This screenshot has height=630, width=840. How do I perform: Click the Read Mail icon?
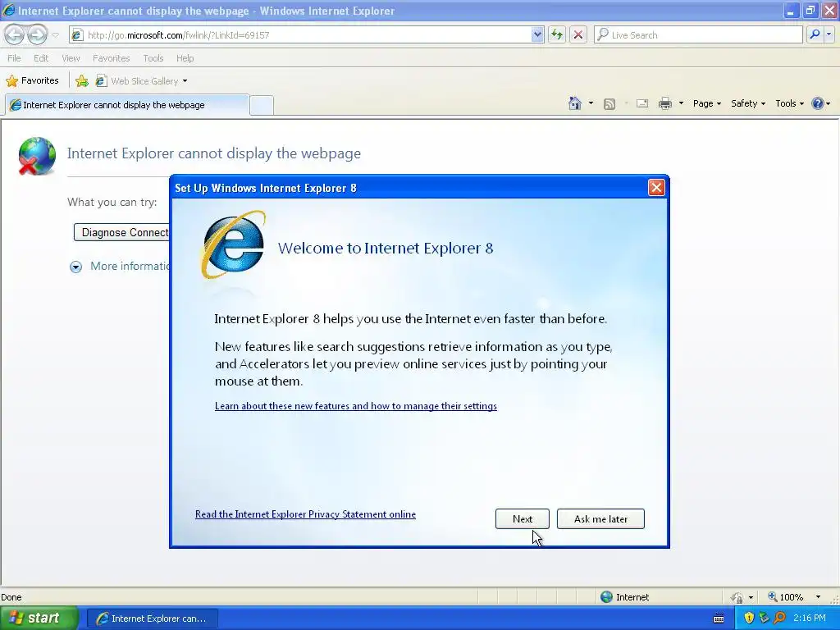point(641,103)
